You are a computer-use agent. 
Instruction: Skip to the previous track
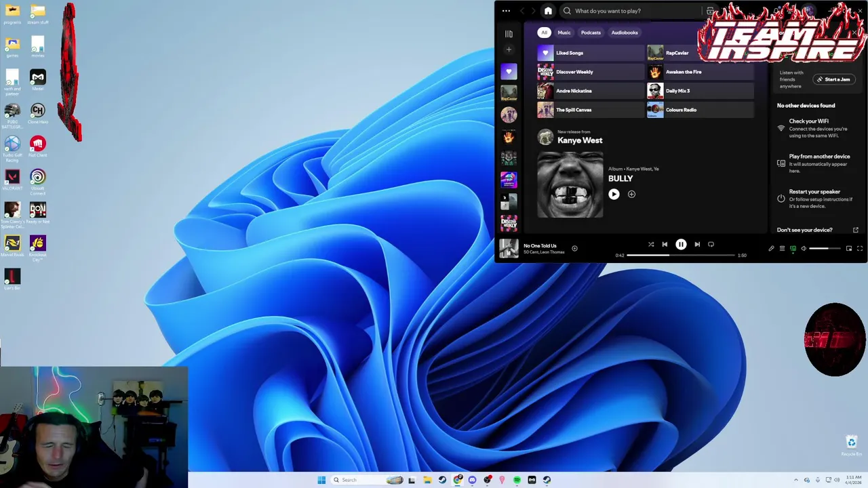[x=665, y=244]
